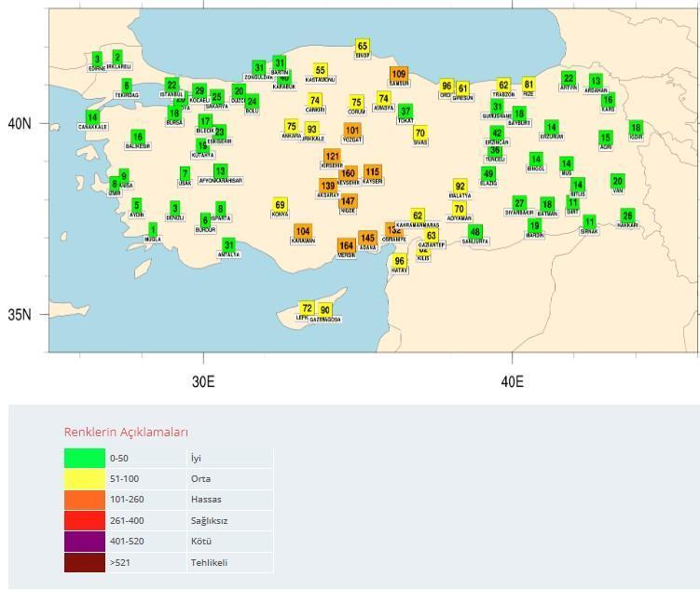Select the Kayseri marker with value 115
The image size is (700, 591).
pos(372,172)
